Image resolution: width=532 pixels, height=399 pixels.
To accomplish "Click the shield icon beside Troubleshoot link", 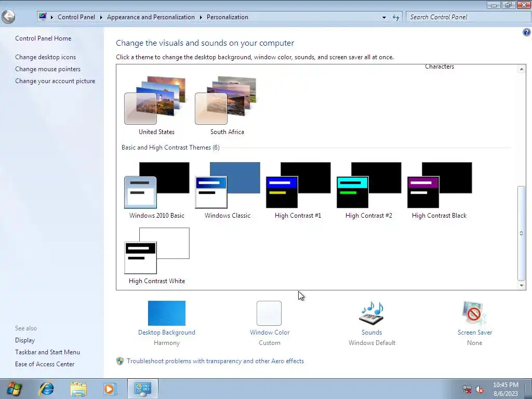I will point(120,361).
